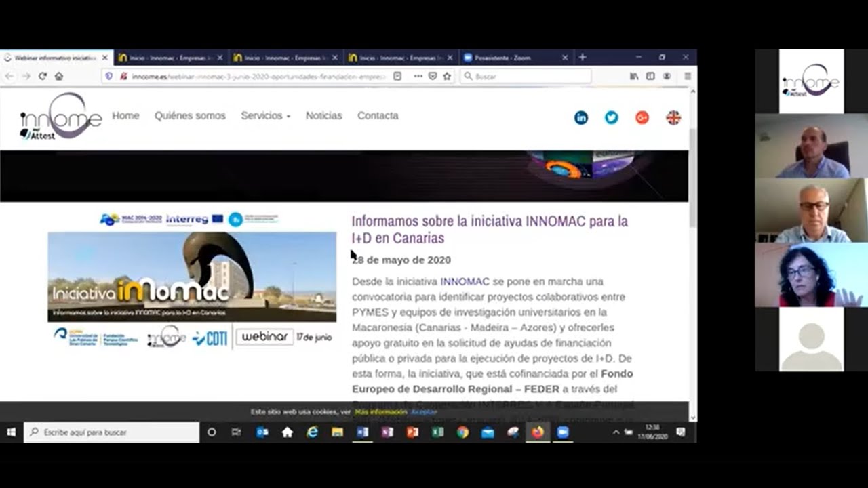This screenshot has width=868, height=488.
Task: Open the taskbar clock showing 17/06/2020
Action: click(x=652, y=432)
